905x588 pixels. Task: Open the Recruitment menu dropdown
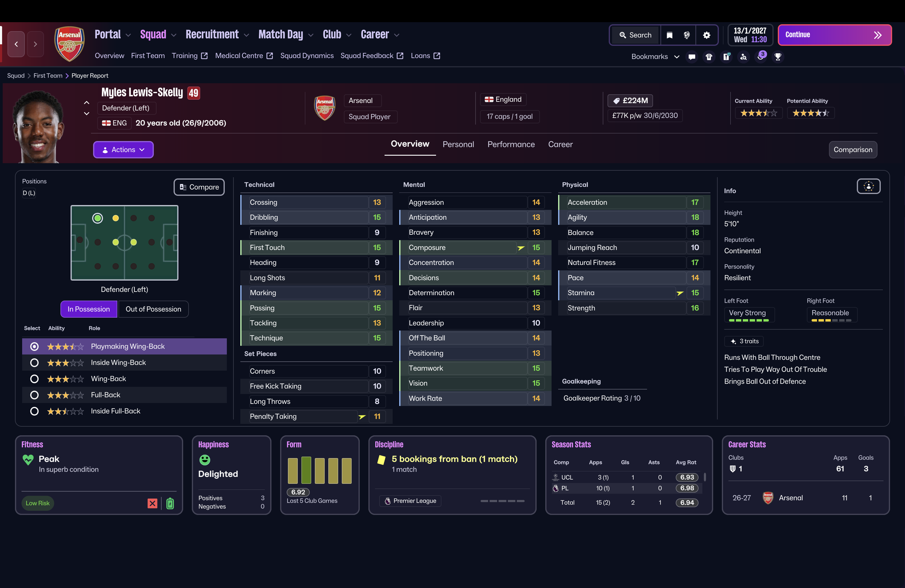coord(217,35)
